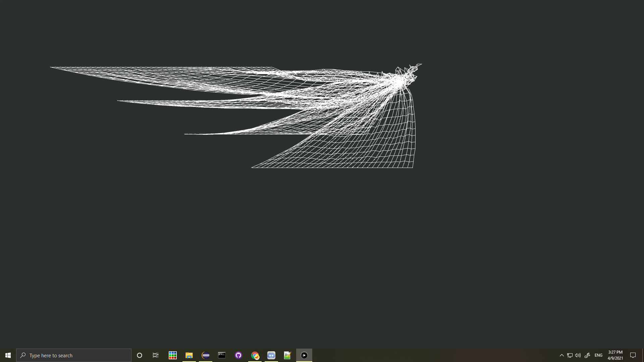Viewport: 644px width, 362px height.
Task: Open the clock showing 3:27 PM
Action: coord(615,355)
